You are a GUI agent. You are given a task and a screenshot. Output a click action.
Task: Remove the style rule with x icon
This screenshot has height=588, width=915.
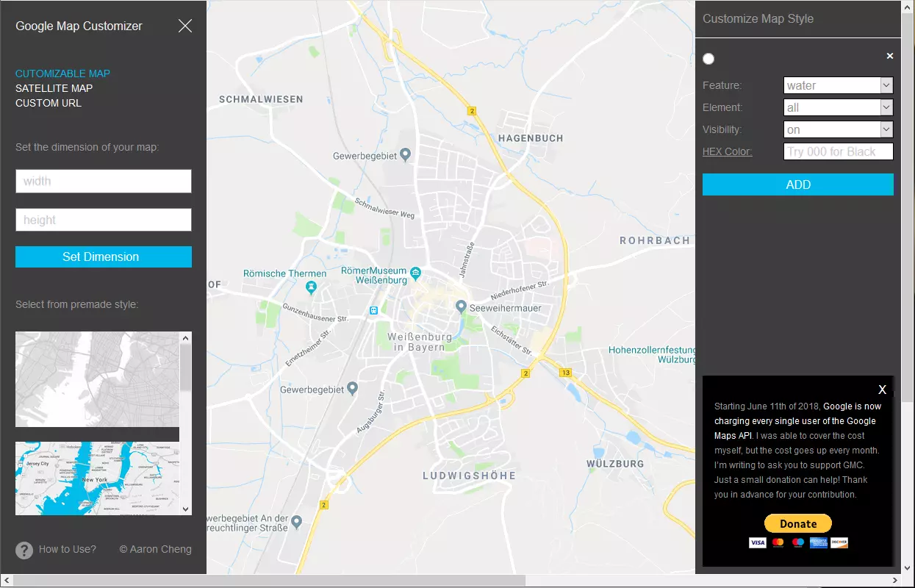coord(889,56)
